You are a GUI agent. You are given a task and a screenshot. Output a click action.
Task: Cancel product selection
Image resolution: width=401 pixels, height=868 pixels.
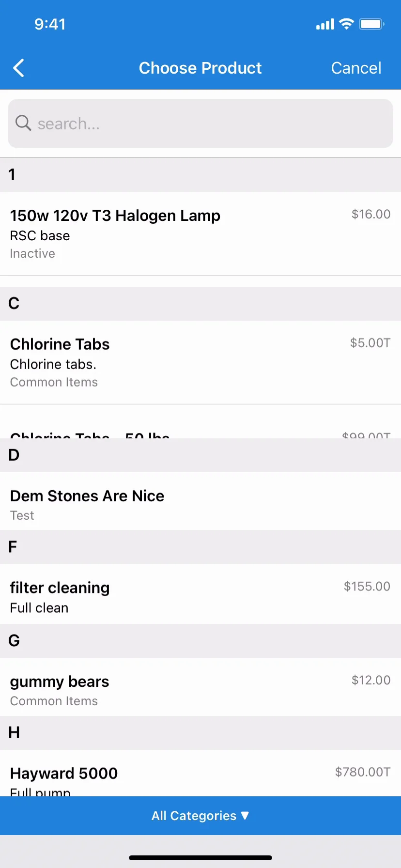point(356,68)
